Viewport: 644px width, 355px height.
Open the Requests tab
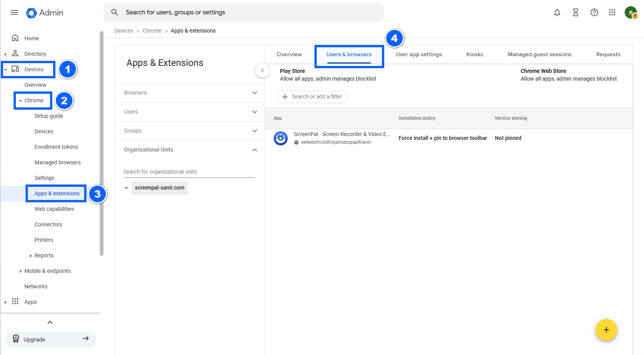(608, 54)
